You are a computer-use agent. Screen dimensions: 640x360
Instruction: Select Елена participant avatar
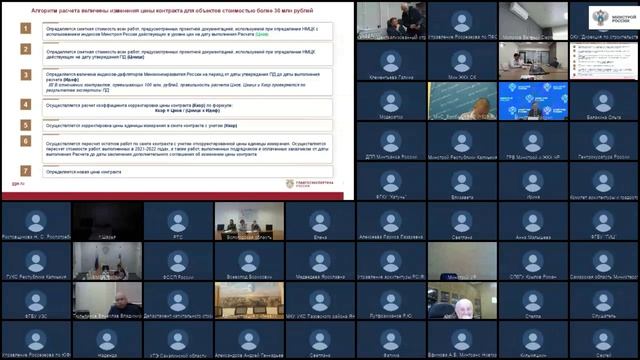(x=320, y=222)
